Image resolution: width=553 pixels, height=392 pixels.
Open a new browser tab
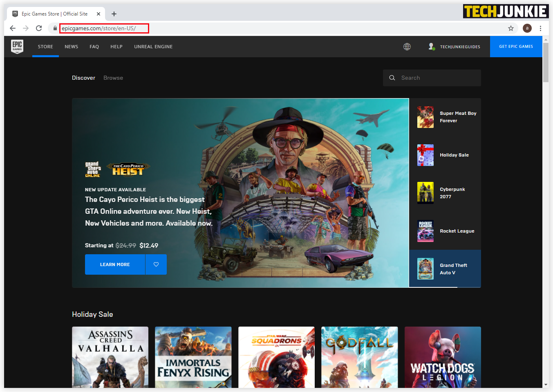pos(114,14)
